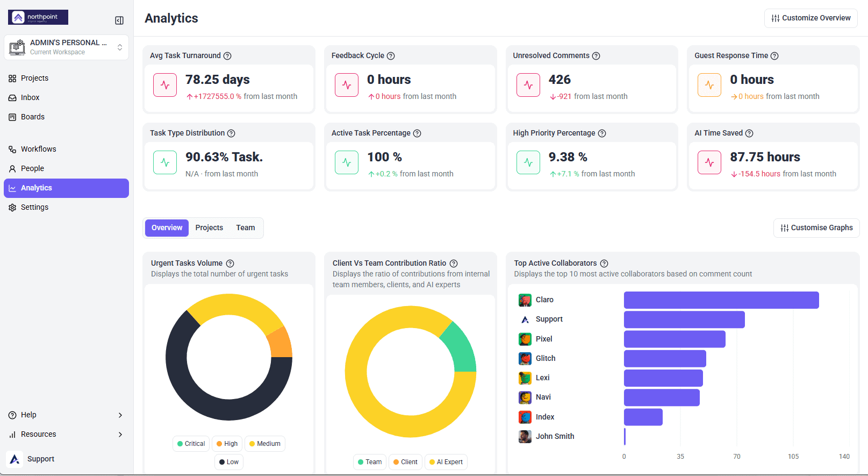Show help for Feedback Cycle
Image resolution: width=868 pixels, height=476 pixels.
point(391,56)
